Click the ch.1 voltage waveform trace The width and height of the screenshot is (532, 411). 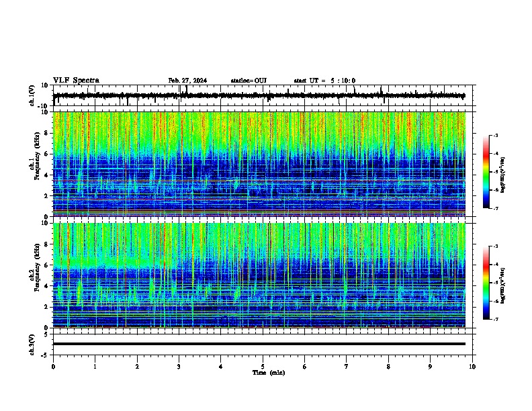pos(259,95)
